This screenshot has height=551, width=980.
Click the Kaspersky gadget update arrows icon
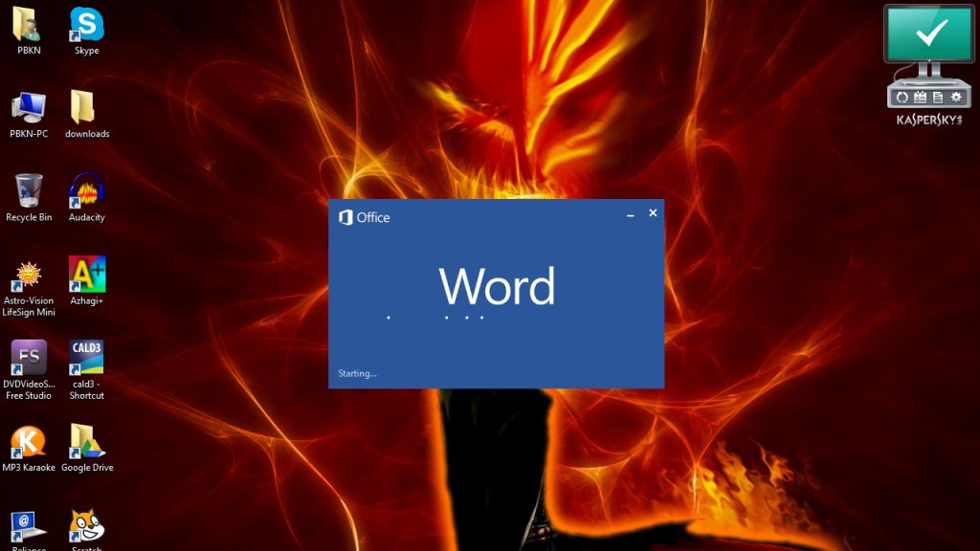click(x=902, y=98)
